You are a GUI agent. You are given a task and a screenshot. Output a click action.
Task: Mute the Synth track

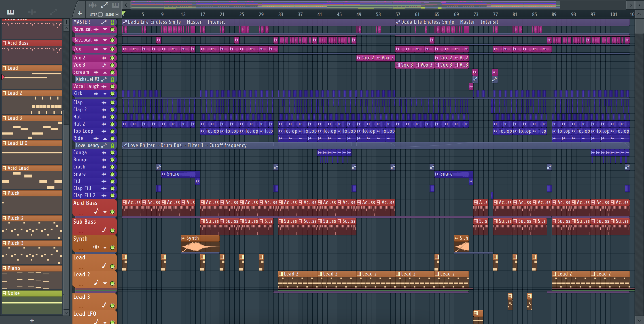(x=112, y=248)
